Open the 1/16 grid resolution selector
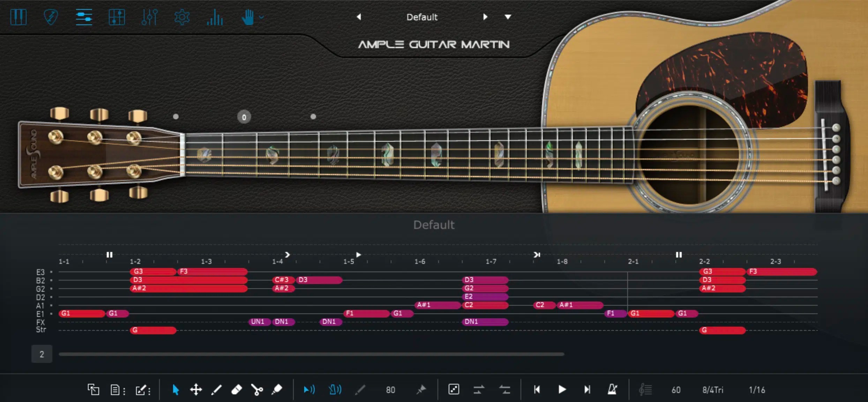Viewport: 868px width, 402px height. (757, 390)
